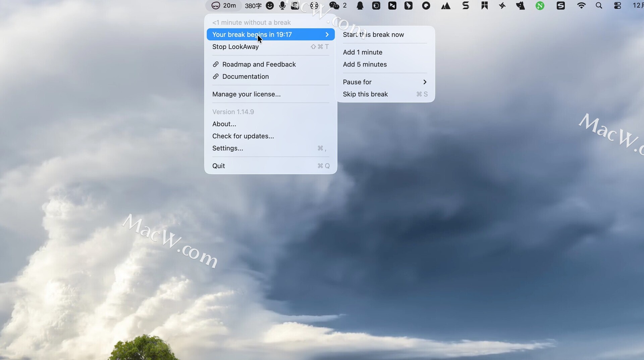Open the QQ penguin menu bar icon
The image size is (644, 360).
pyautogui.click(x=360, y=6)
